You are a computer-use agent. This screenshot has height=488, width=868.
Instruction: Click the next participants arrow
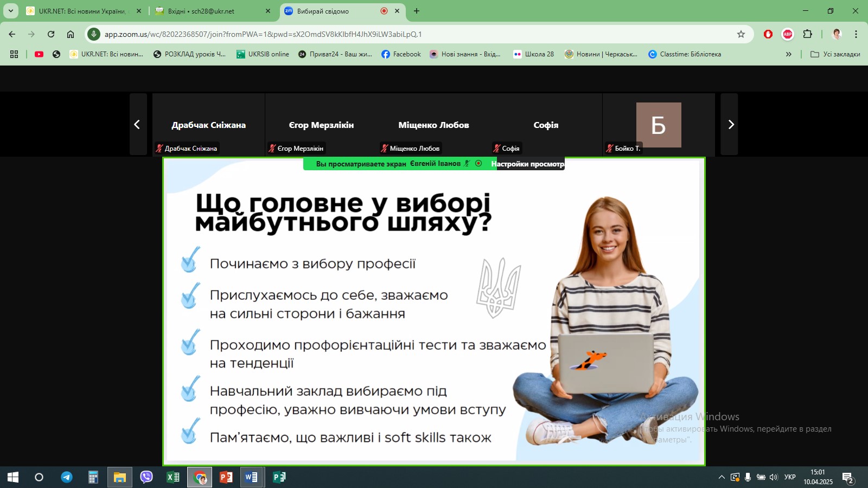point(730,125)
